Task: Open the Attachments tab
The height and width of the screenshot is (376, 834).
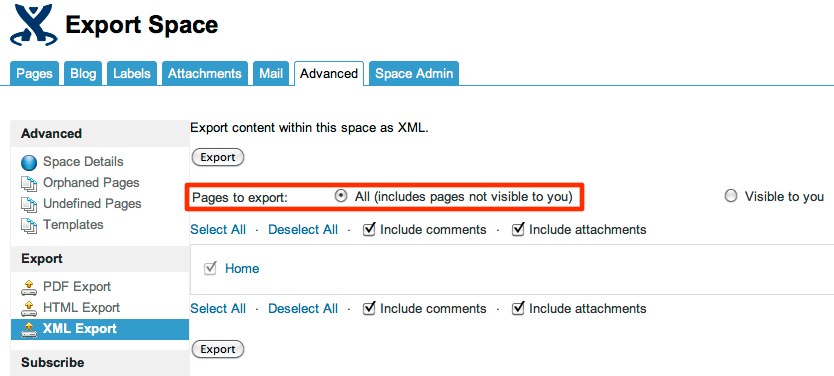Action: [205, 73]
